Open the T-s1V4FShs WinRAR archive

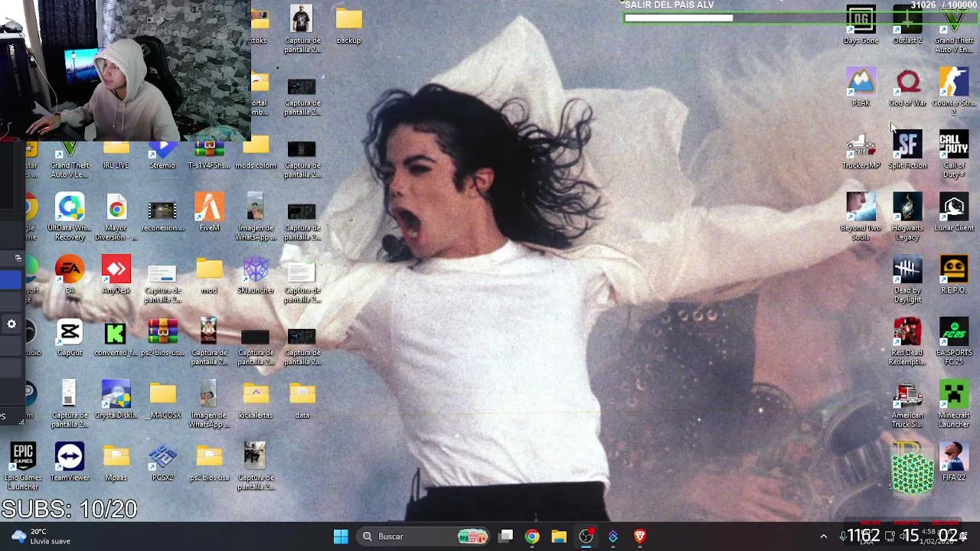point(209,155)
